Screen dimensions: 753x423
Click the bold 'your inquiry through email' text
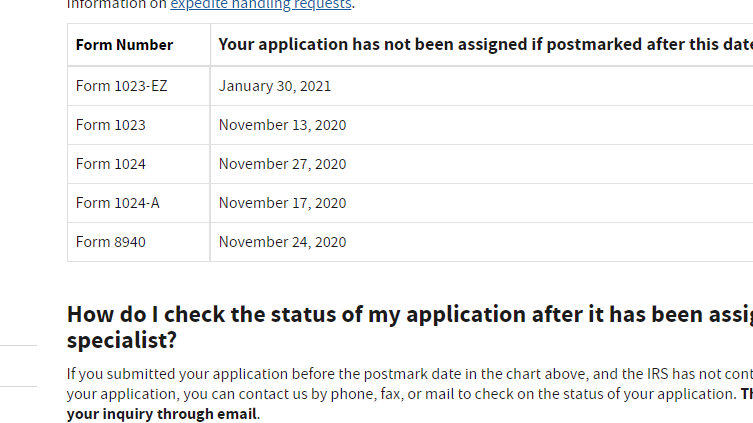pyautogui.click(x=162, y=414)
